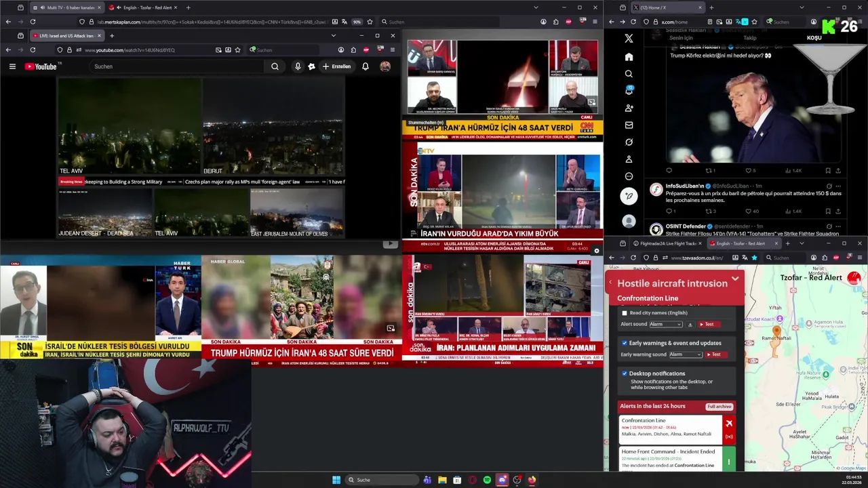Bookmark the InfoSudLiban'ın post
The height and width of the screenshot is (488, 868).
(828, 211)
